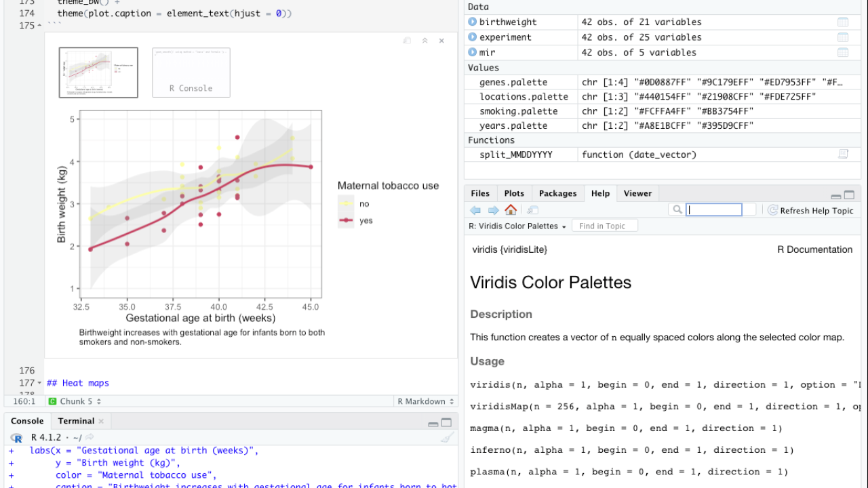
Task: Click the Find in Topic field
Action: [605, 226]
